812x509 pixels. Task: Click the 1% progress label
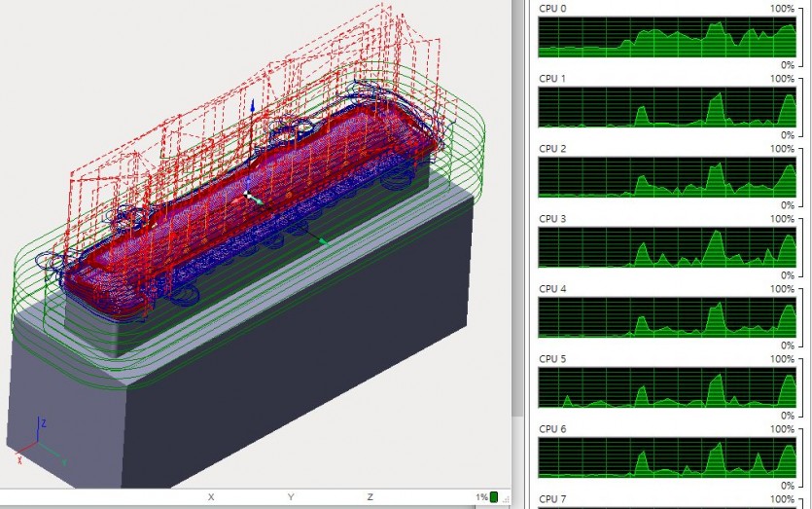[480, 497]
